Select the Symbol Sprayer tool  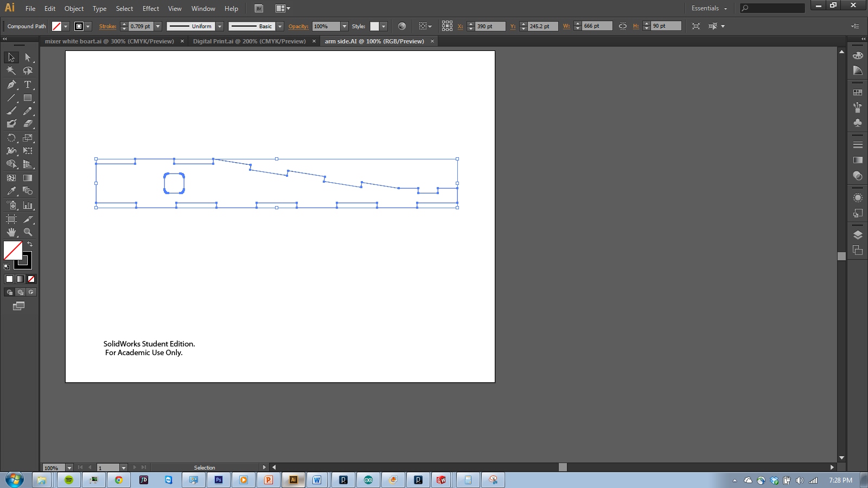(x=11, y=206)
